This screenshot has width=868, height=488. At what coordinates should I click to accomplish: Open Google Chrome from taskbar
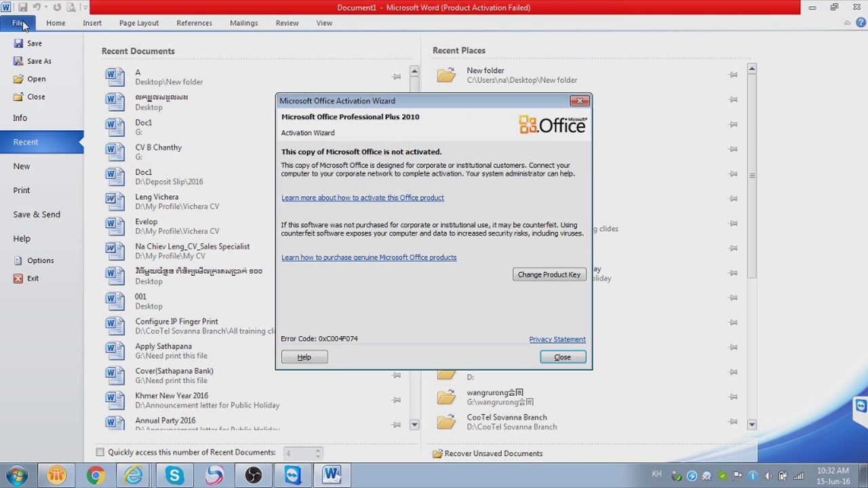pos(96,476)
